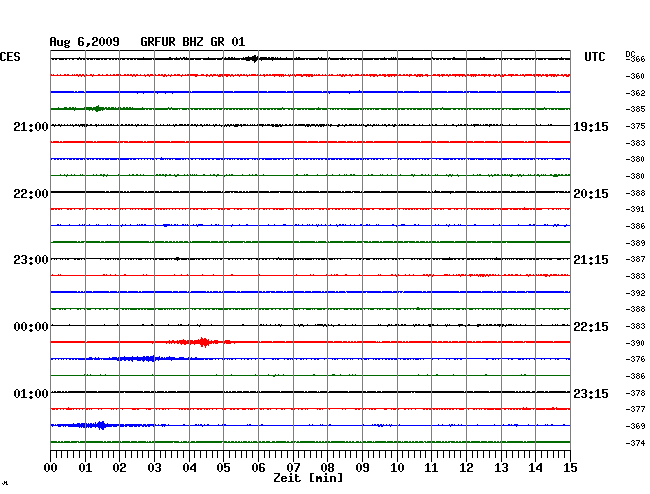Click the DC offset value "-360"
The image size is (650, 494).
635,76
